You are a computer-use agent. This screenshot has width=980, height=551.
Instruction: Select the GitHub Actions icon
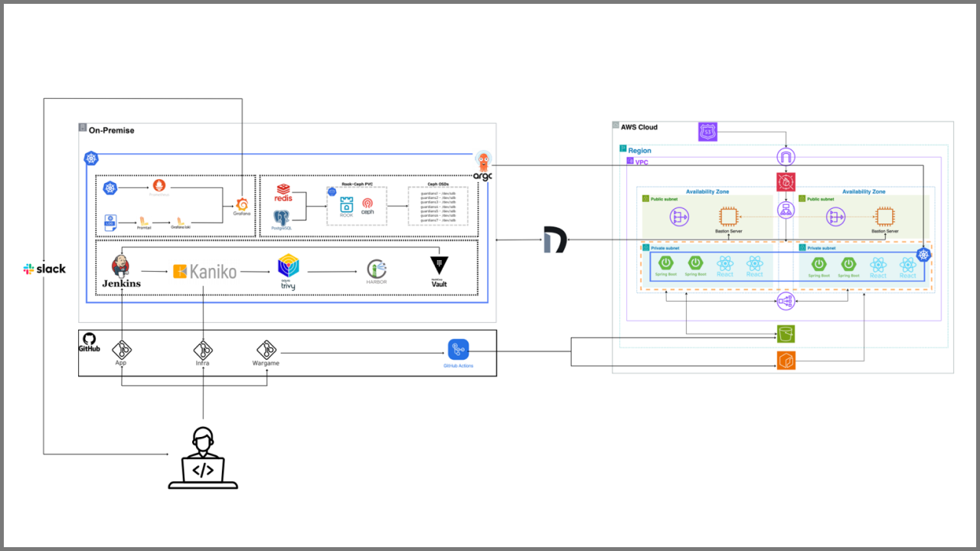(x=458, y=350)
